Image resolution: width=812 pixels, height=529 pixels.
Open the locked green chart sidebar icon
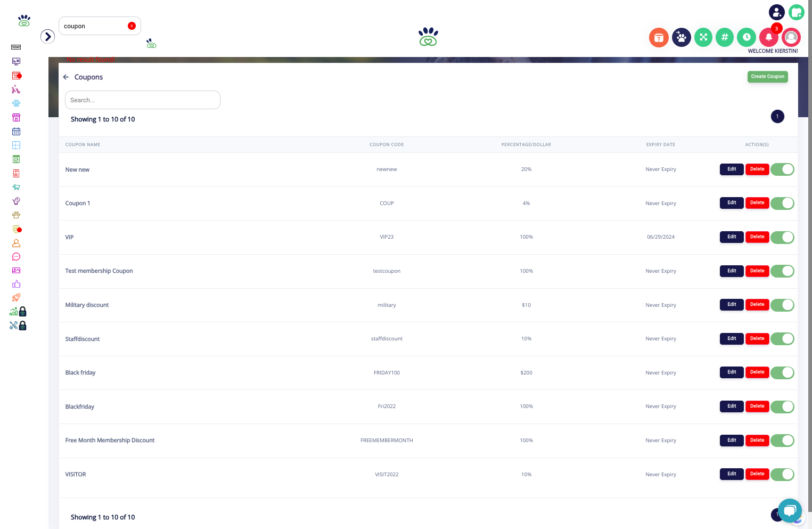pyautogui.click(x=18, y=312)
